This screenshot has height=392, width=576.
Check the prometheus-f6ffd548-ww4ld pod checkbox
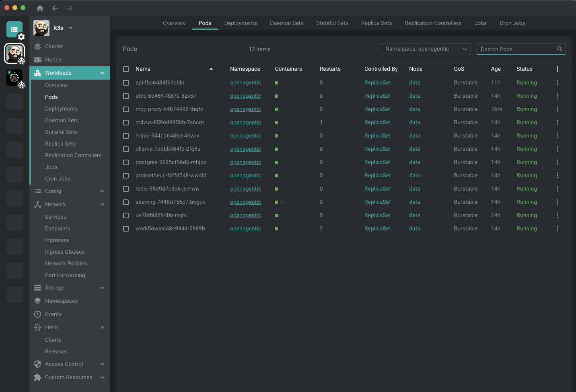126,176
